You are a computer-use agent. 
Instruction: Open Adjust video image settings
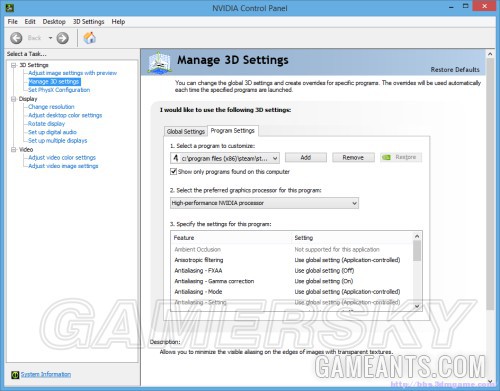click(x=63, y=166)
